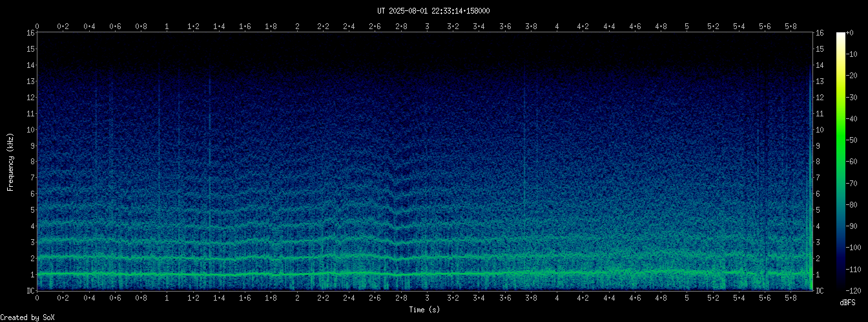This screenshot has width=868, height=322.
Task: Click the "Time (s)" axis label
Action: point(425,310)
